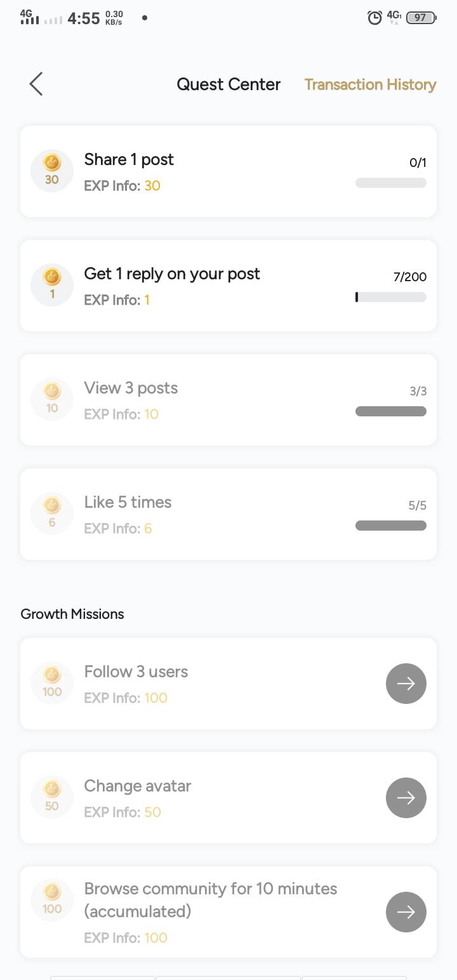Tap the 10 EXP coin on View 3 posts

click(x=52, y=399)
